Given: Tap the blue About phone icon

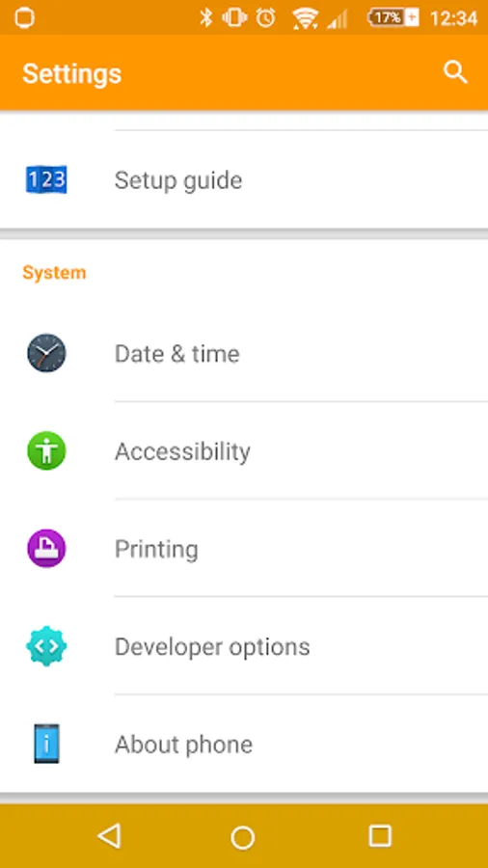Looking at the screenshot, I should 46,744.
